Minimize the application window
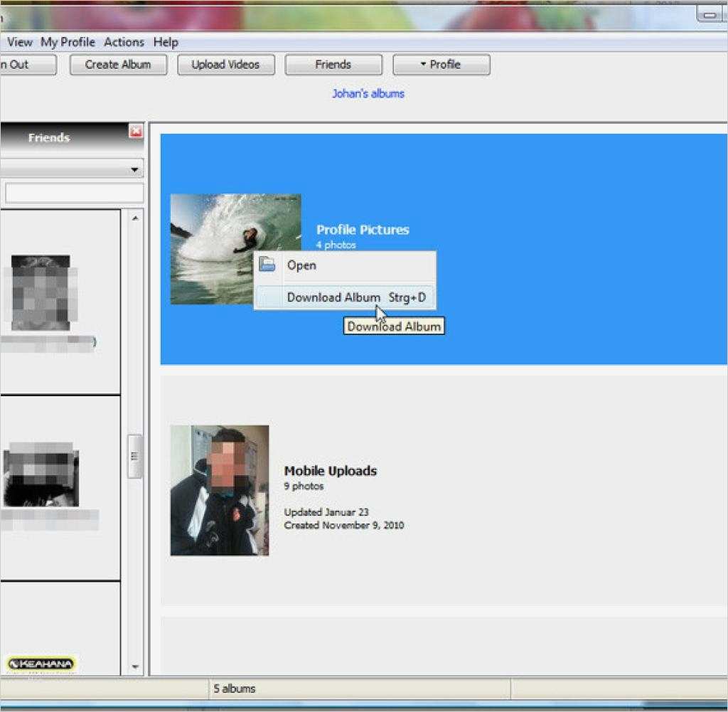Viewport: 728px width, 712px height. click(x=709, y=16)
